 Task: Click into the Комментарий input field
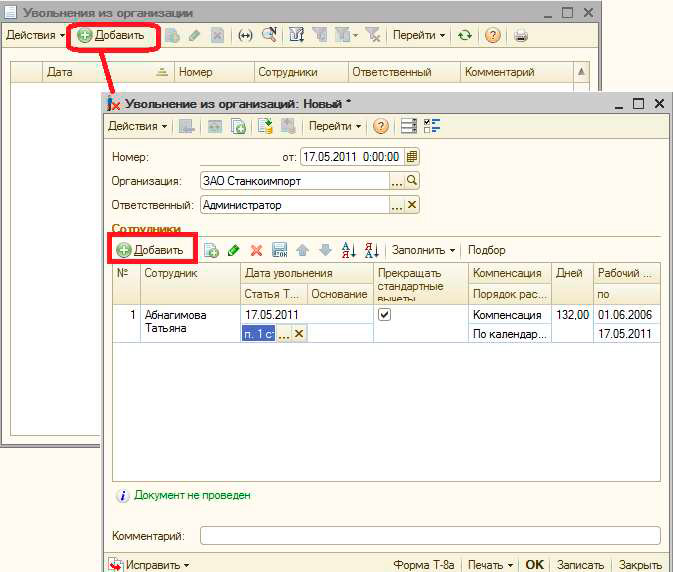pos(430,535)
